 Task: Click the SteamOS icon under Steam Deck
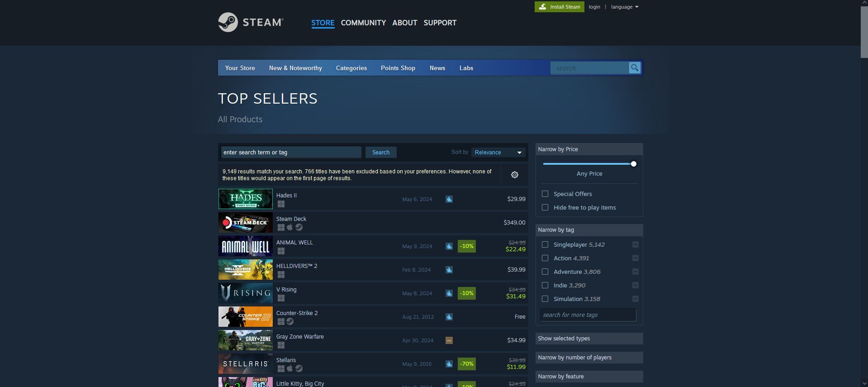[299, 228]
